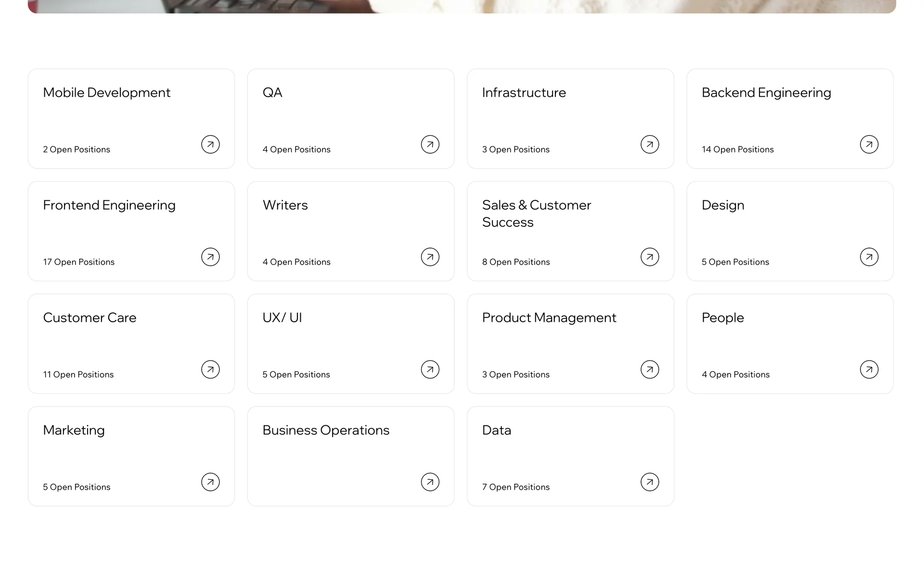
Task: Click the Customer Care arrow icon
Action: [x=210, y=369]
